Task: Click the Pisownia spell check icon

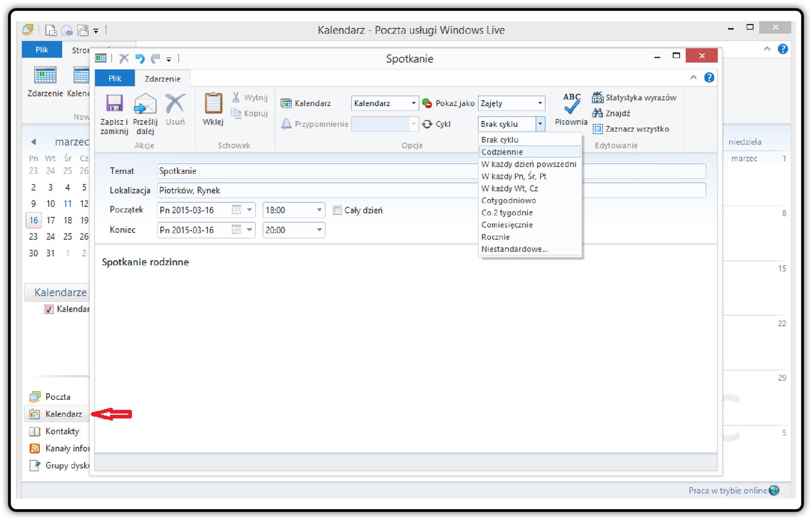Action: (x=571, y=104)
